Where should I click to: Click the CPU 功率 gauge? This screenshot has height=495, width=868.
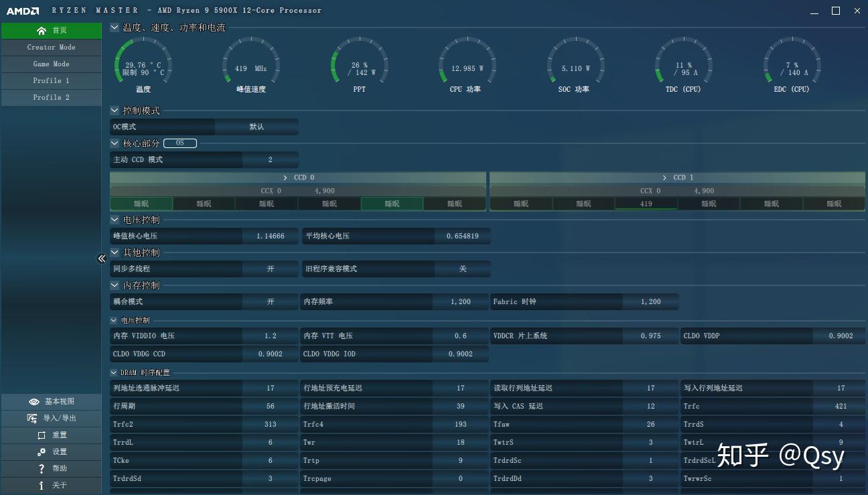coord(467,66)
